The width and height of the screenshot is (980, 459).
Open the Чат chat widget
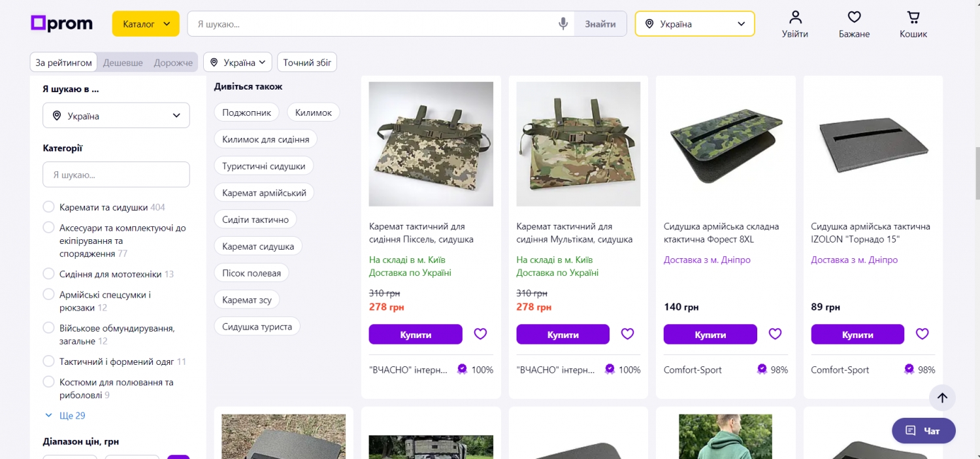923,431
